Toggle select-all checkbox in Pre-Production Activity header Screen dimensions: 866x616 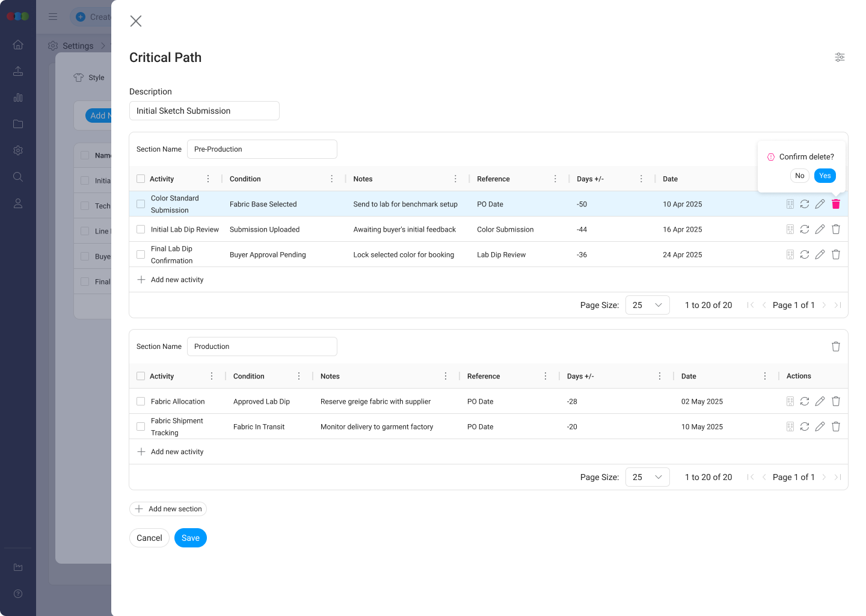coord(141,179)
